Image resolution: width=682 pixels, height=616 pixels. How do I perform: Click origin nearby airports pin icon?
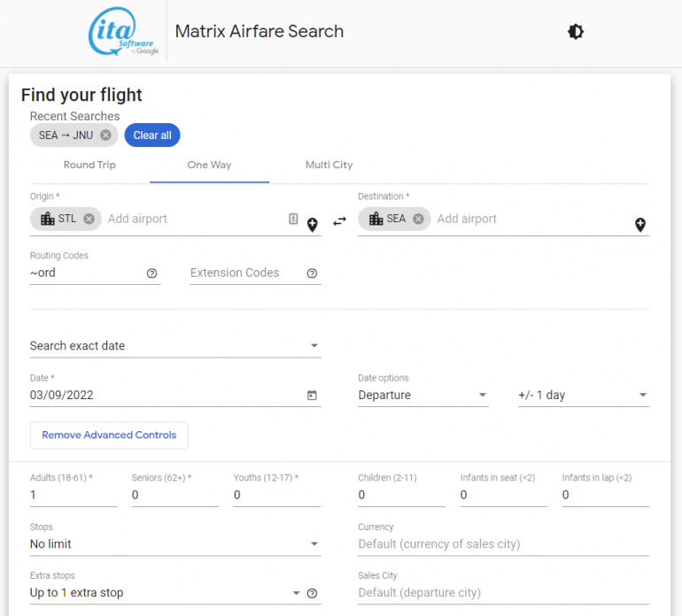(313, 225)
